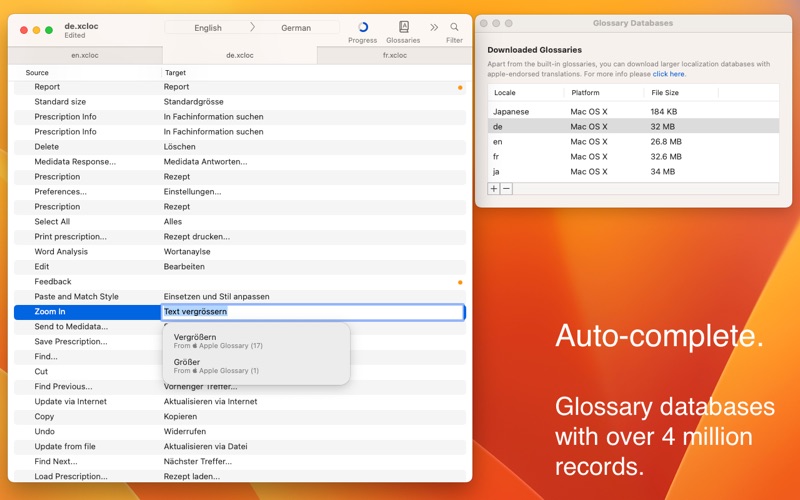Click the orange status dot on Report row
Image resolution: width=800 pixels, height=500 pixels.
460,88
